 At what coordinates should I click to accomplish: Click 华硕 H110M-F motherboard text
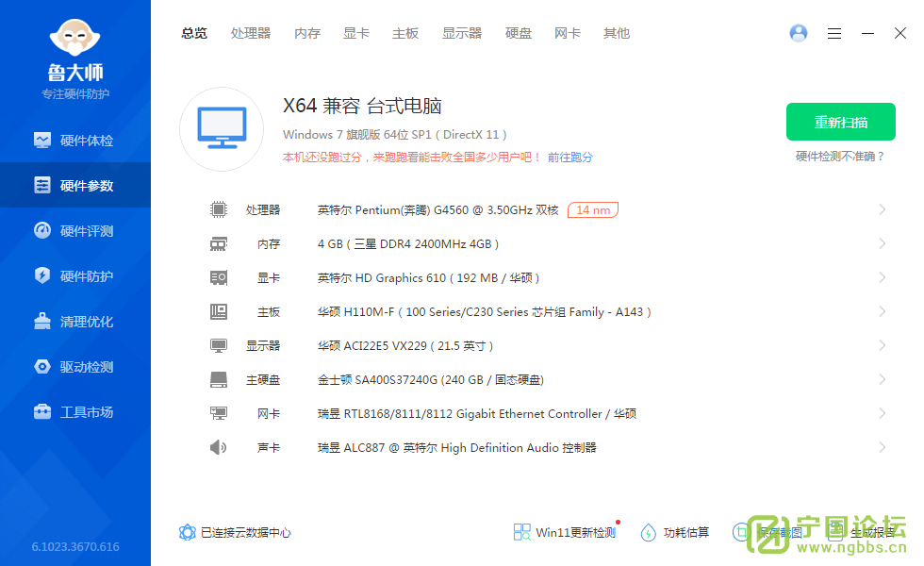(x=484, y=312)
